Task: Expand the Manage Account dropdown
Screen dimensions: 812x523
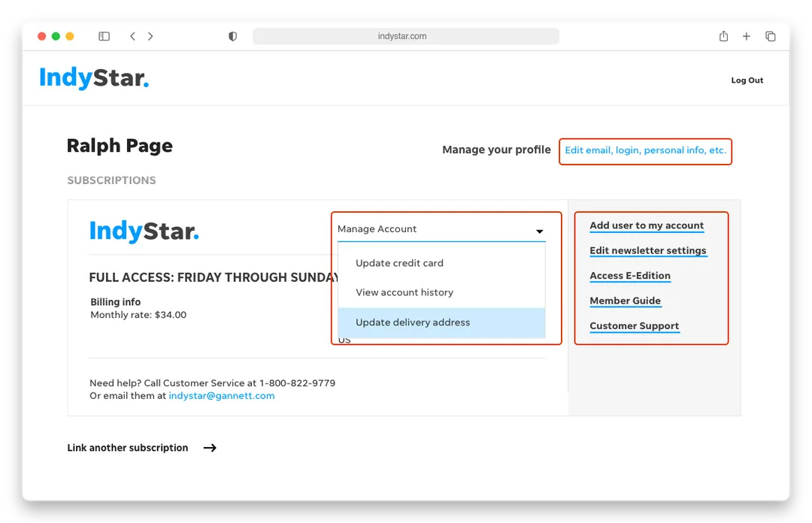Action: point(441,229)
